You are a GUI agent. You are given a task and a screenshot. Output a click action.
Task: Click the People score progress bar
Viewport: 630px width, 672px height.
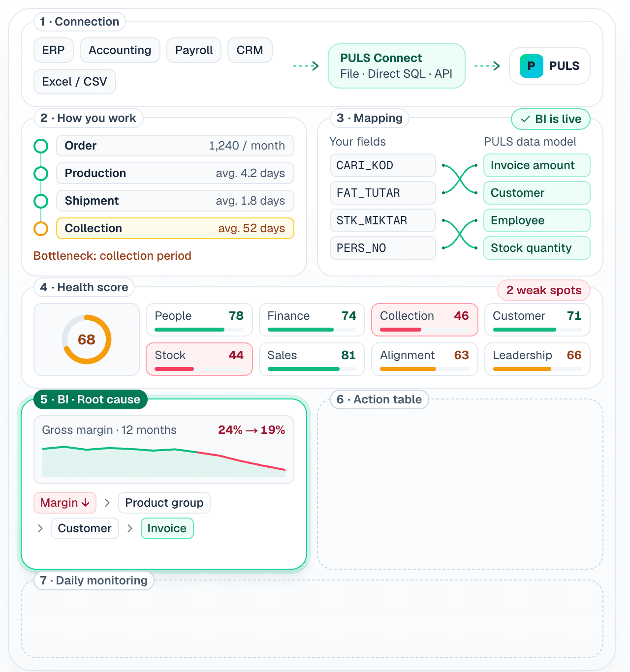pos(199,330)
